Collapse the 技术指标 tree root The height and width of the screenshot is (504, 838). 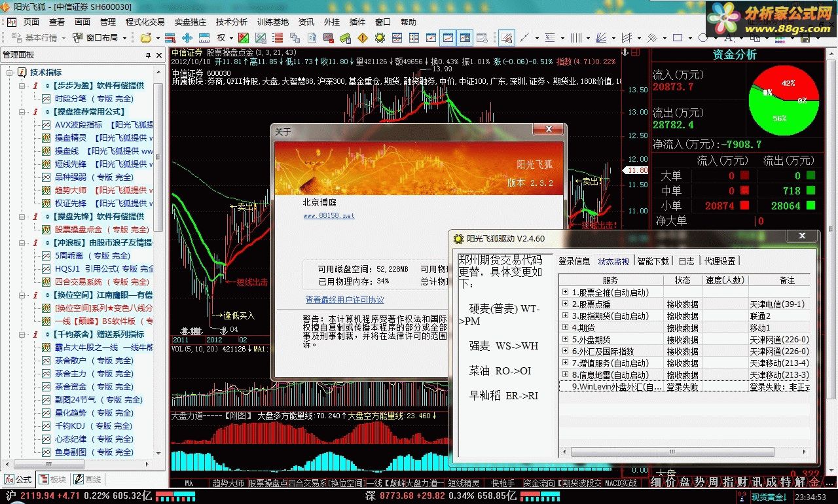point(10,73)
